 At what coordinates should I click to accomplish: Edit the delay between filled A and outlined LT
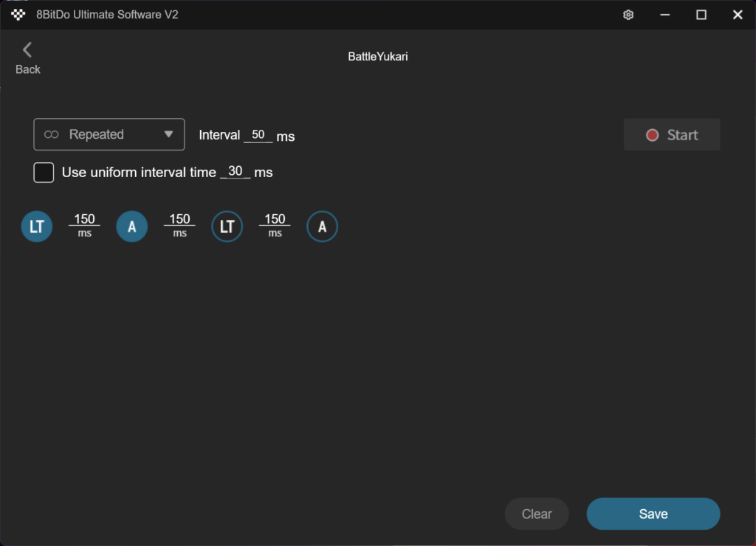pos(179,219)
